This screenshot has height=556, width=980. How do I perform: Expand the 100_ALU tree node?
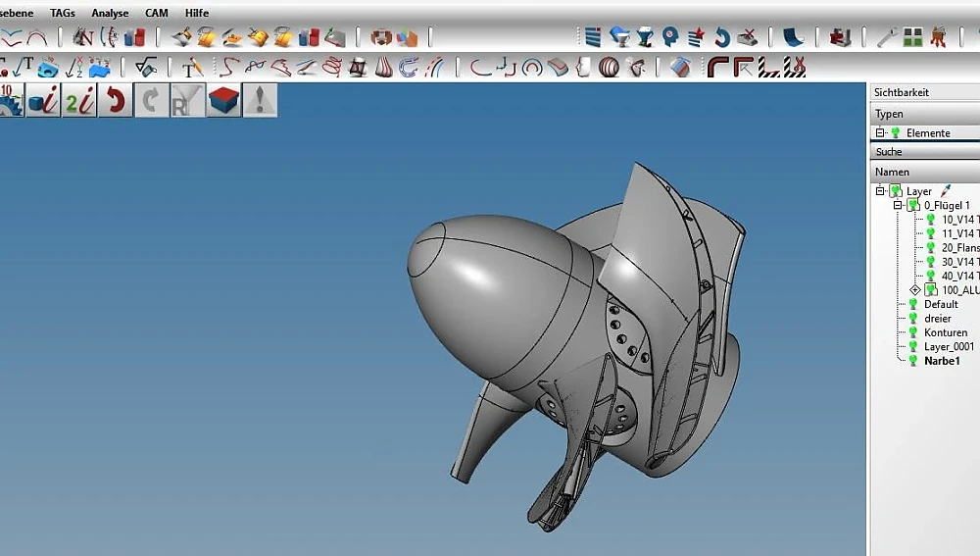click(915, 290)
